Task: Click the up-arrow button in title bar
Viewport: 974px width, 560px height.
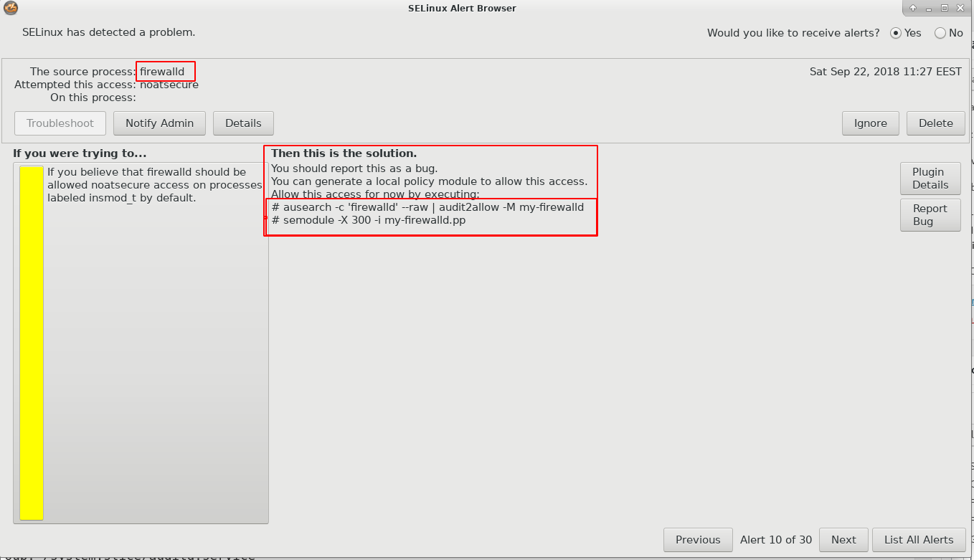Action: pyautogui.click(x=913, y=8)
